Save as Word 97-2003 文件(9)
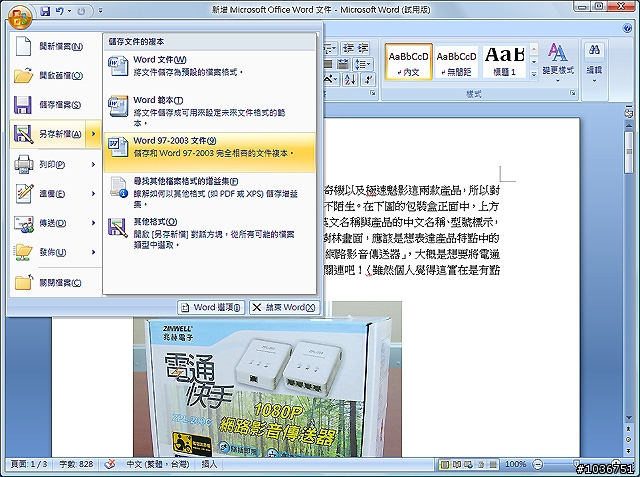The width and height of the screenshot is (640, 477). tap(210, 152)
